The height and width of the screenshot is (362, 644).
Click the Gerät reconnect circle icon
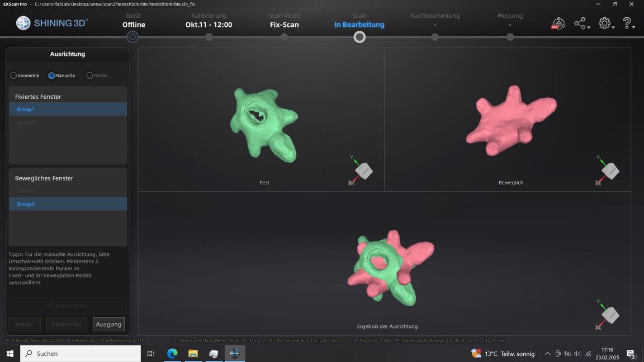click(x=132, y=37)
